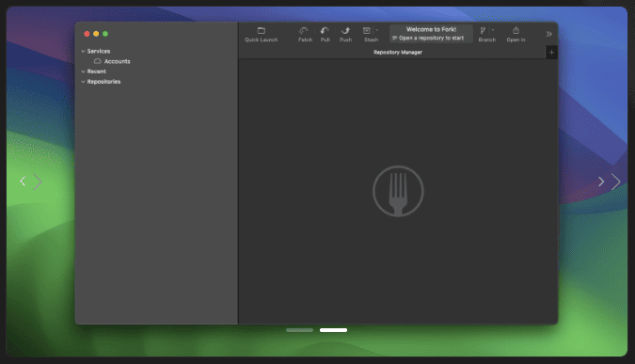Select the first carousel indicator bar
The height and width of the screenshot is (364, 635).
coord(300,330)
